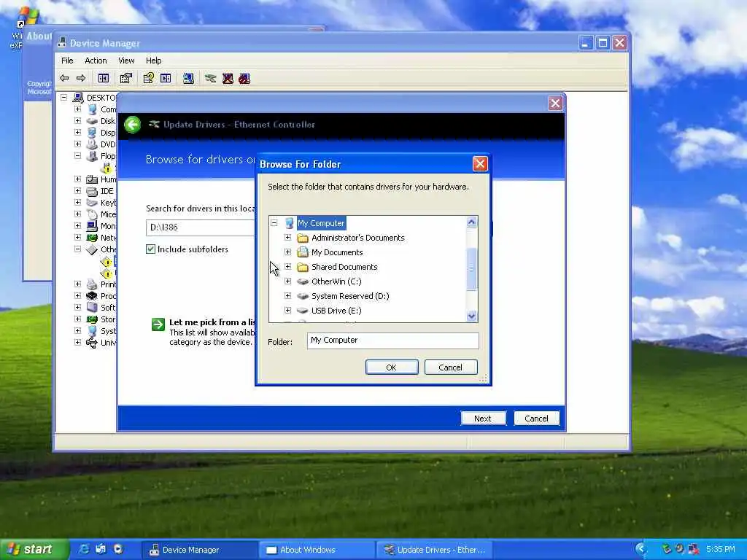
Task: Open the Action menu in Device Manager
Action: coord(96,61)
